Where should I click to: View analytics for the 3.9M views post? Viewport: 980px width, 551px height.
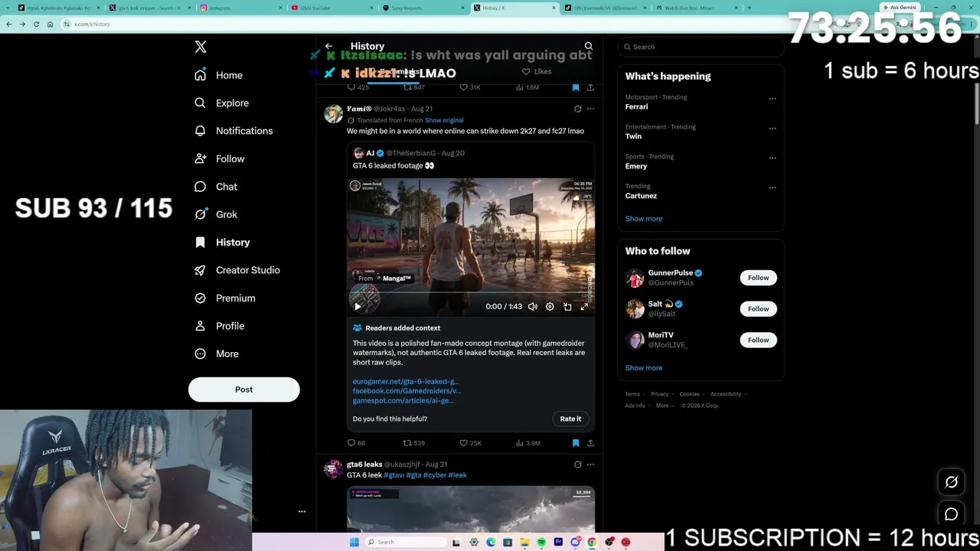(528, 443)
